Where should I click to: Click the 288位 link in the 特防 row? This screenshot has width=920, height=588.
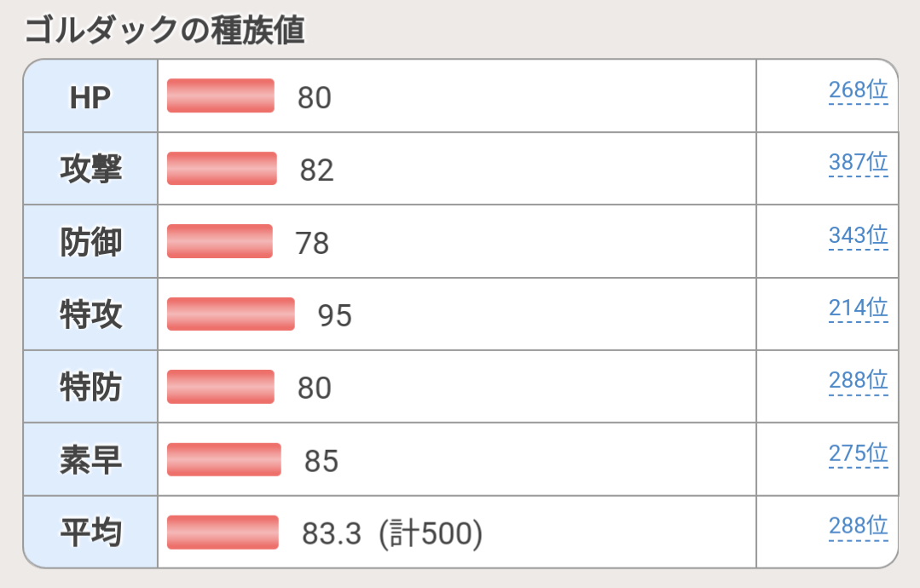(x=858, y=380)
